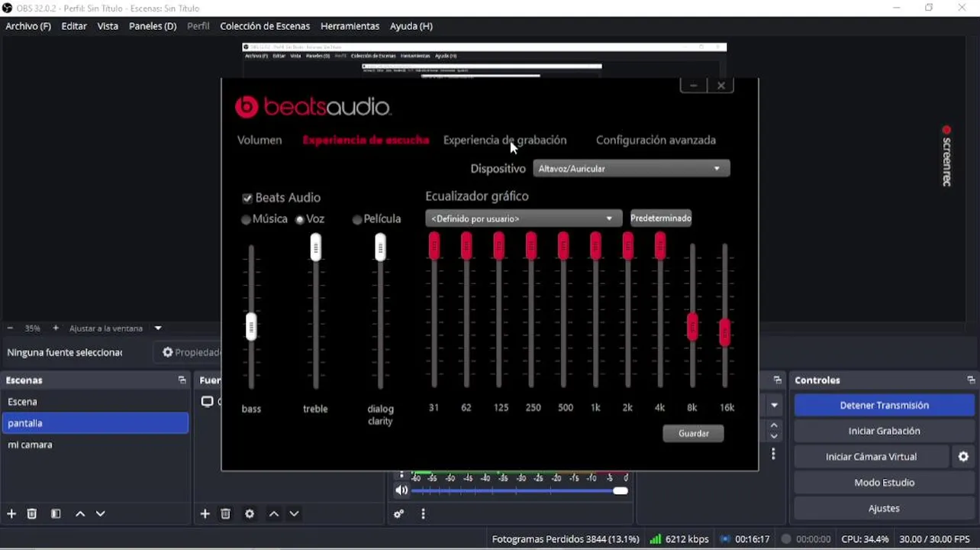The width and height of the screenshot is (980, 550).
Task: Open the Colección de Escenas menu
Action: 265,26
